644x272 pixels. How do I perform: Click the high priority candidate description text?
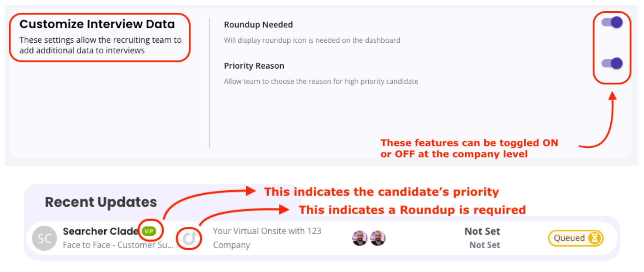click(321, 81)
